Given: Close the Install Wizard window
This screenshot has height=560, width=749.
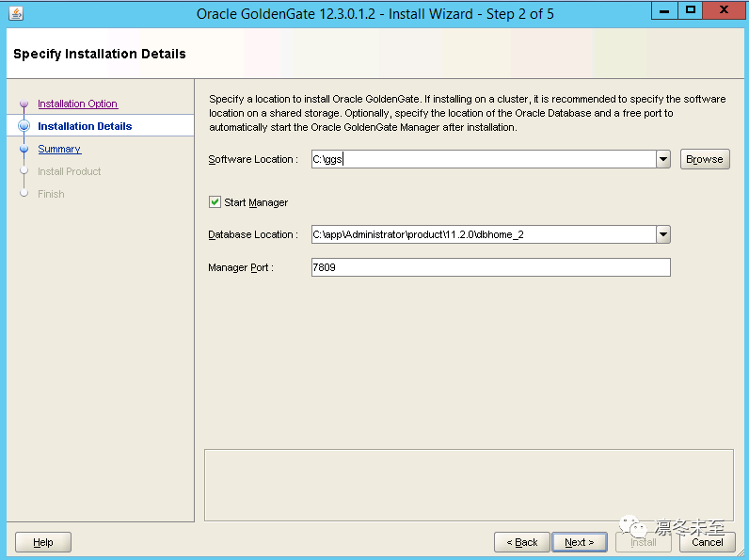Looking at the screenshot, I should (x=725, y=10).
